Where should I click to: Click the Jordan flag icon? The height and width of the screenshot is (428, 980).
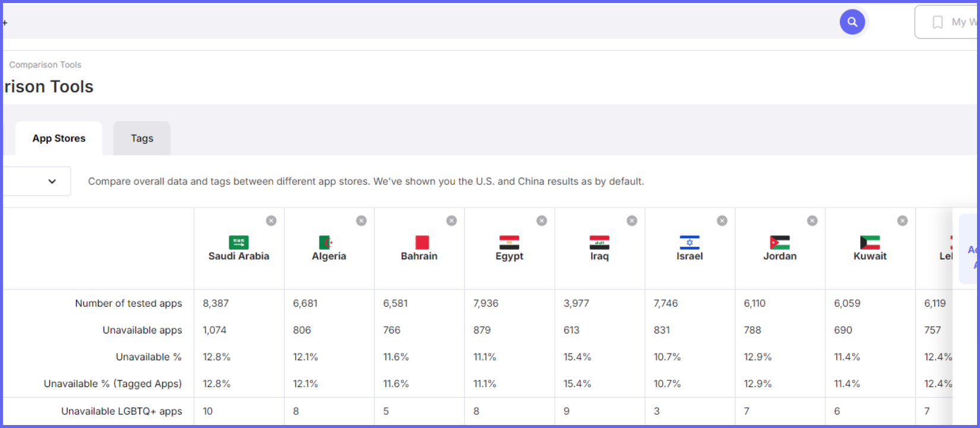pyautogui.click(x=780, y=242)
